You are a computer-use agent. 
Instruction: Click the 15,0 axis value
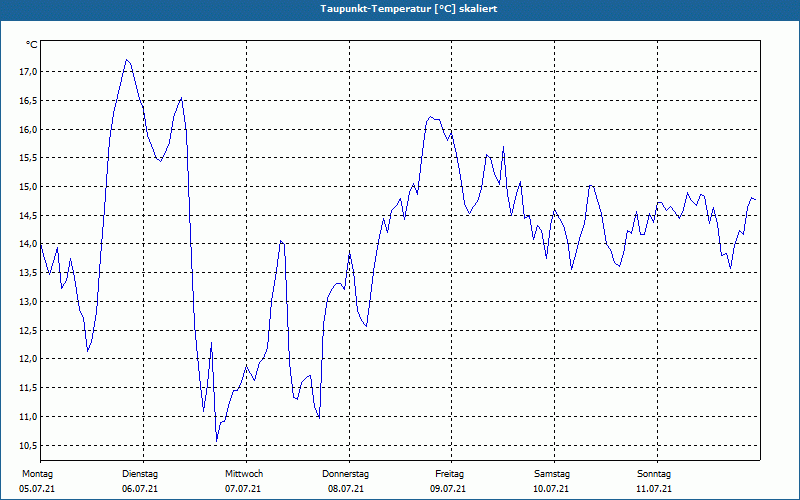click(x=28, y=187)
